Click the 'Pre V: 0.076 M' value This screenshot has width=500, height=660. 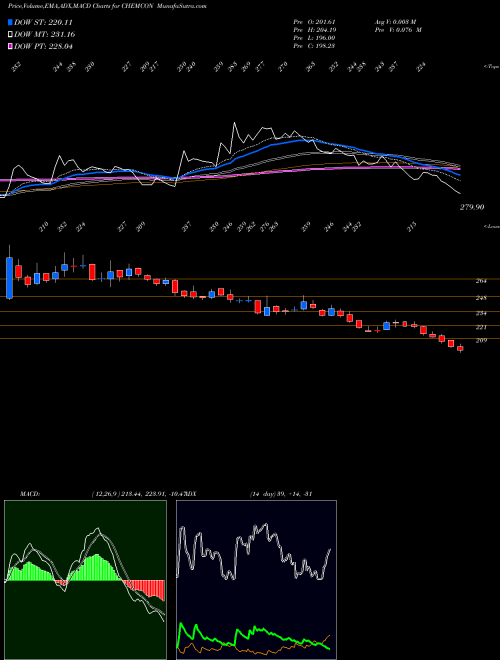coord(398,30)
